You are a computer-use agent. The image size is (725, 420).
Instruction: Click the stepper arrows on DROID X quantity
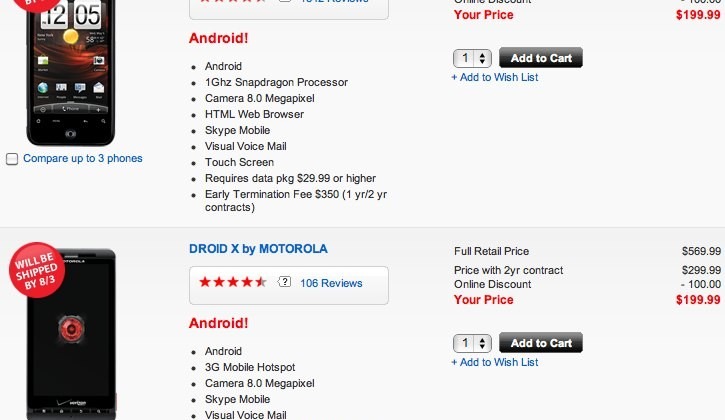[x=482, y=343]
